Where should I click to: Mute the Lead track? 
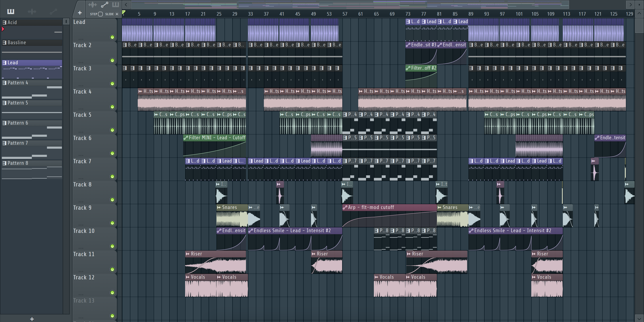tap(112, 37)
